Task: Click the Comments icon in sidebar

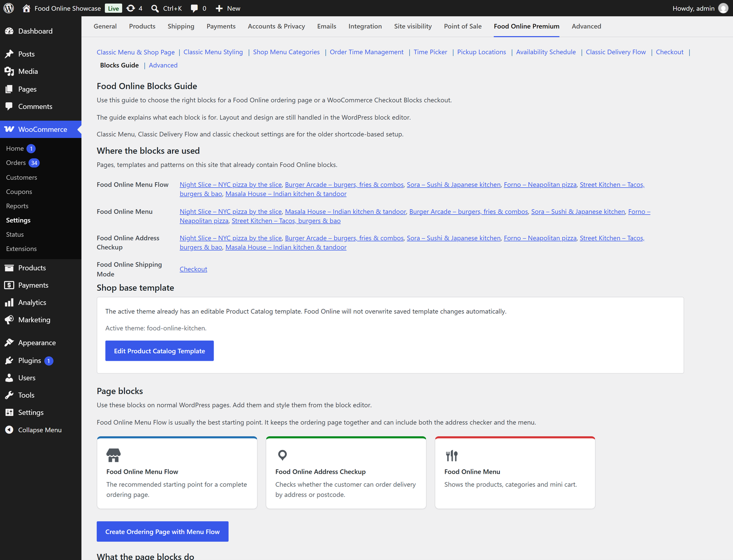Action: click(9, 106)
